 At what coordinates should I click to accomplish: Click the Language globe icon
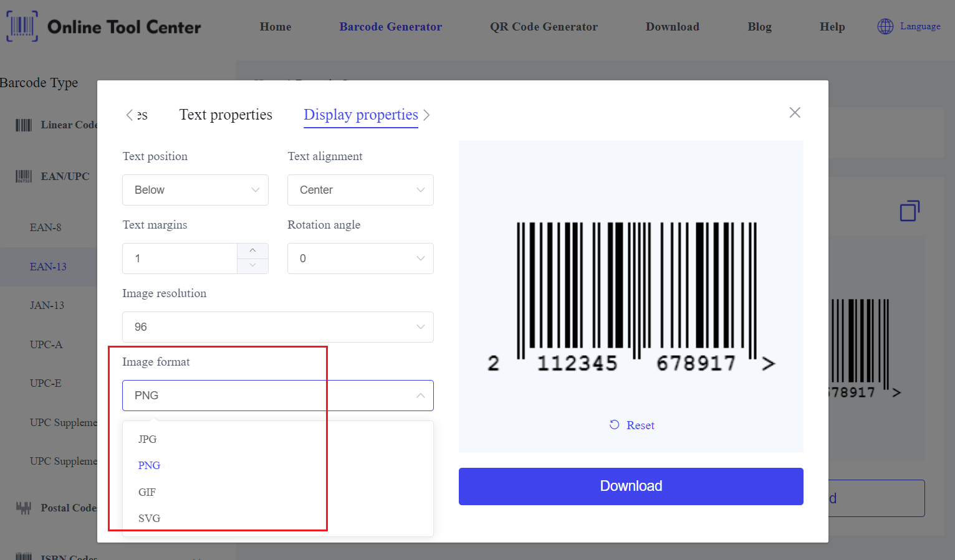click(x=885, y=26)
